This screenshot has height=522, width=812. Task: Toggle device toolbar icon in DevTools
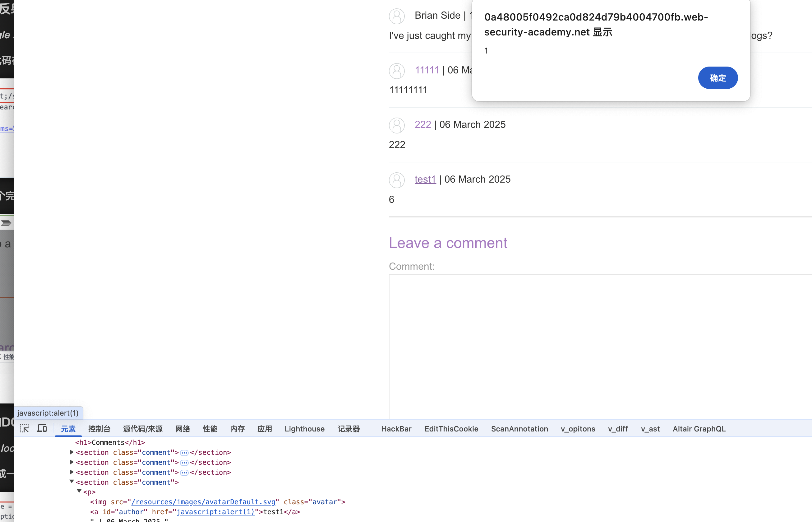point(42,428)
